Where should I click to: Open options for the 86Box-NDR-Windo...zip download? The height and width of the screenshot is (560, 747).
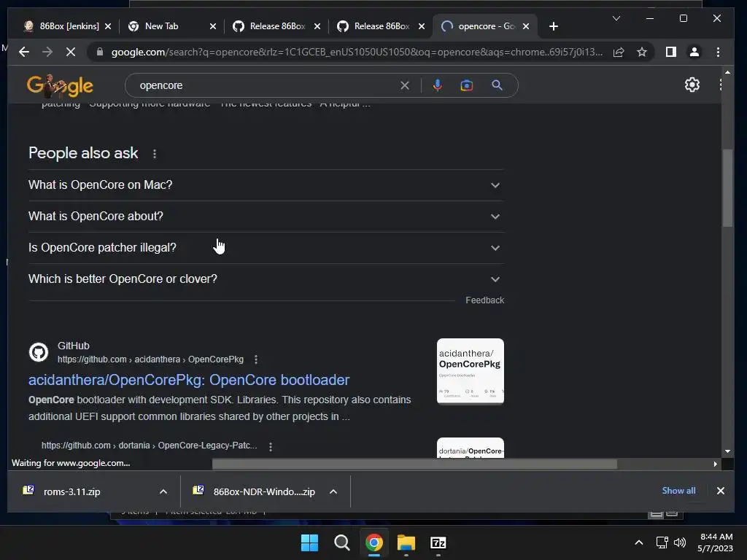tap(333, 491)
